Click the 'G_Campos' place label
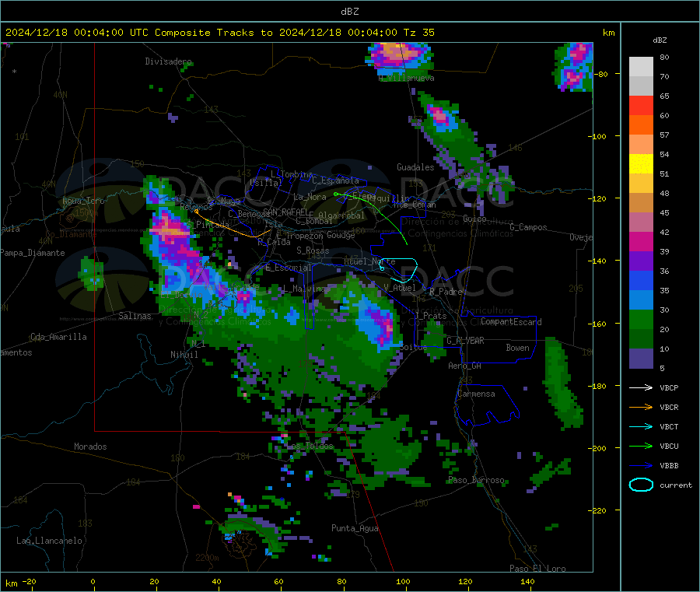The height and width of the screenshot is (592, 700). 528,227
